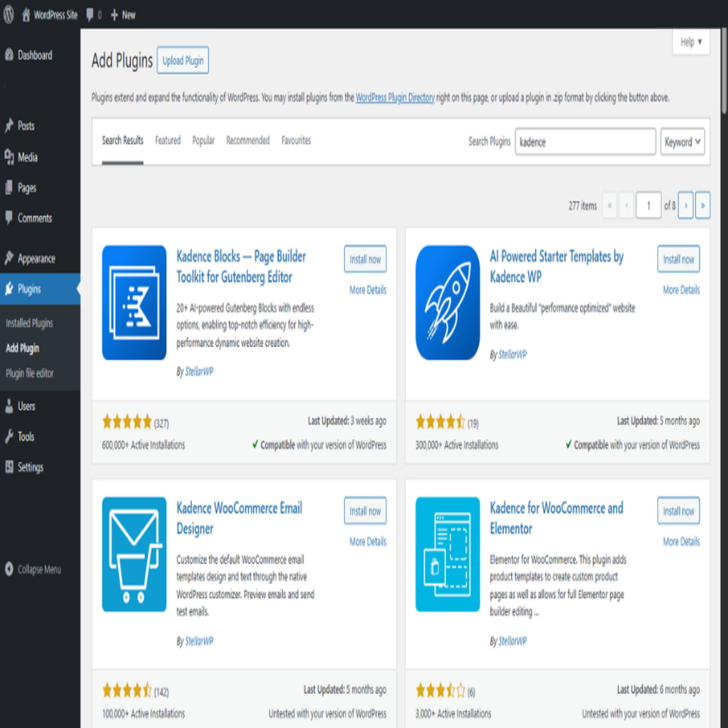View More Details for WooCommerce Email Designer
The height and width of the screenshot is (728, 728).
368,542
